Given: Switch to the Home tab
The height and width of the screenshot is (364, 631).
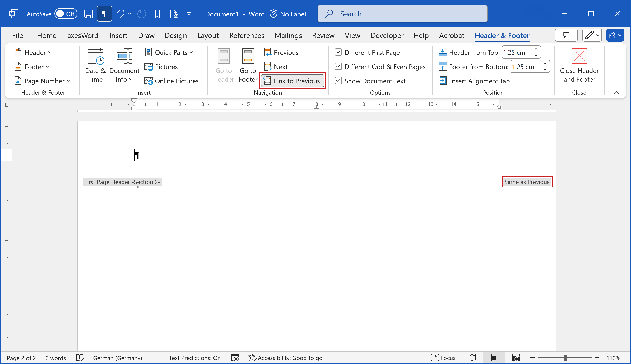Looking at the screenshot, I should tap(47, 35).
